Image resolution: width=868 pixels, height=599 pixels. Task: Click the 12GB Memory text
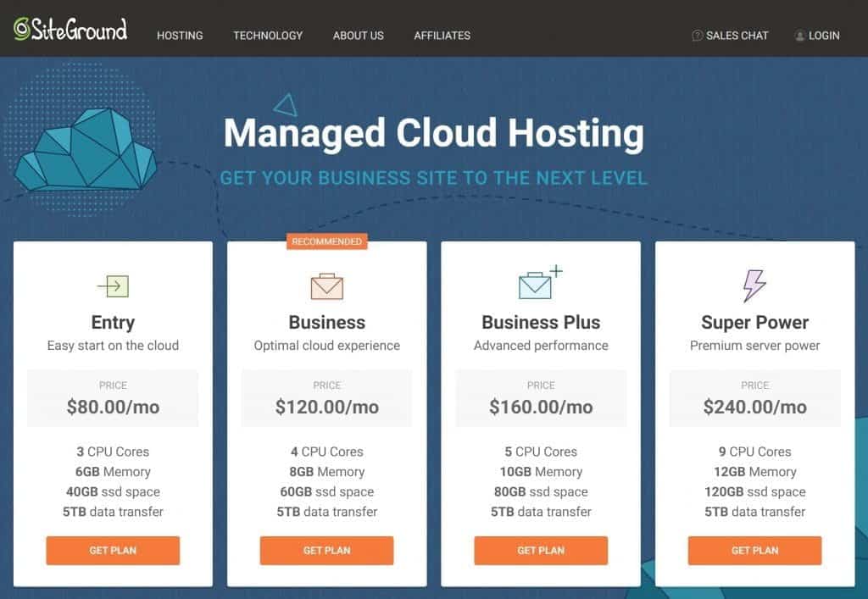[754, 472]
